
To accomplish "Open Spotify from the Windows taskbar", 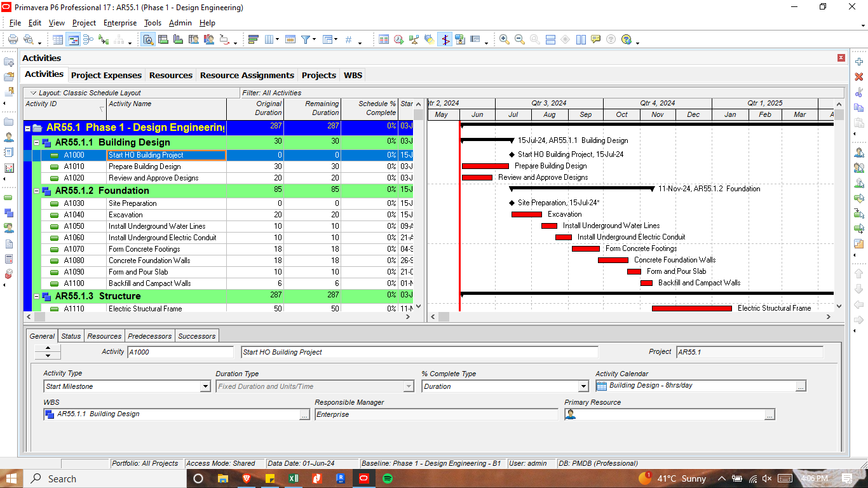I will point(388,478).
